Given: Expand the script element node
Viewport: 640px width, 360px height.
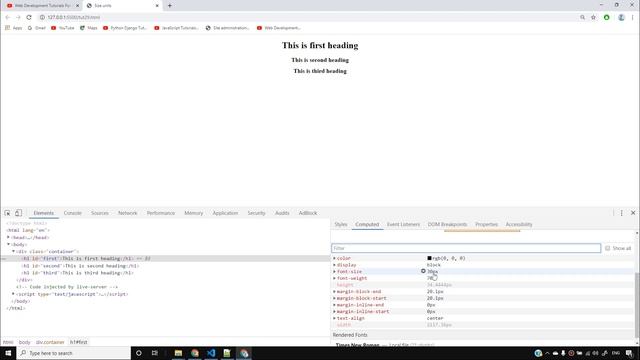Looking at the screenshot, I should tap(13, 294).
